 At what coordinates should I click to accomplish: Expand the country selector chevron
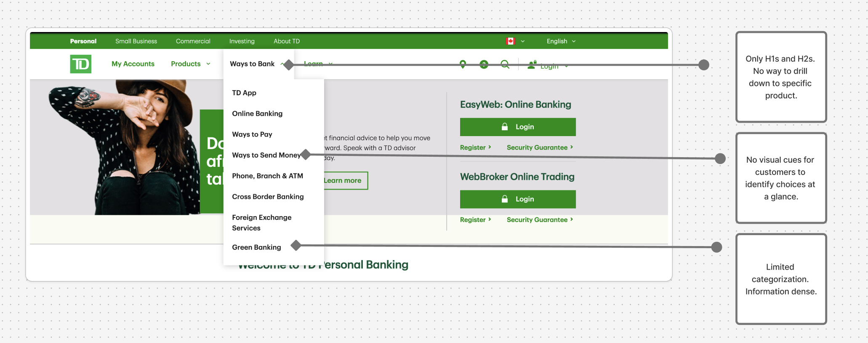tap(523, 41)
